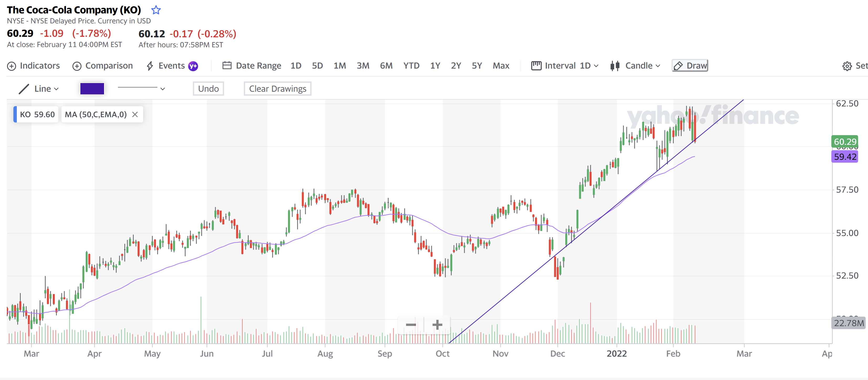Click the 2022 label on time axis
Screen dimensions: 868x380
click(616, 354)
